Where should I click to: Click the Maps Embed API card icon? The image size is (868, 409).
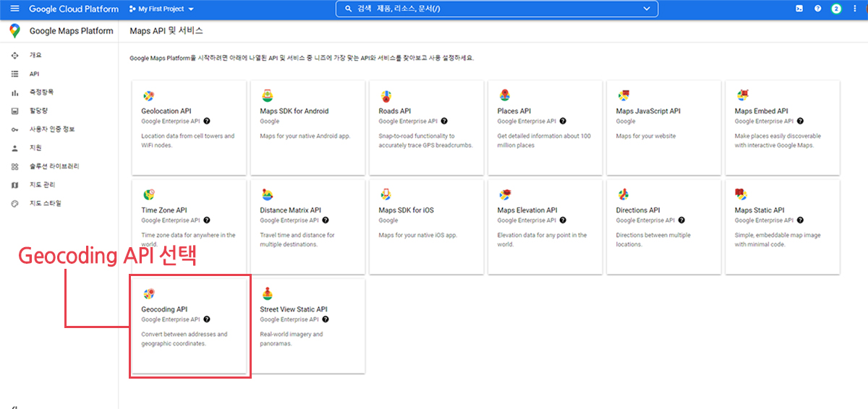point(742,95)
